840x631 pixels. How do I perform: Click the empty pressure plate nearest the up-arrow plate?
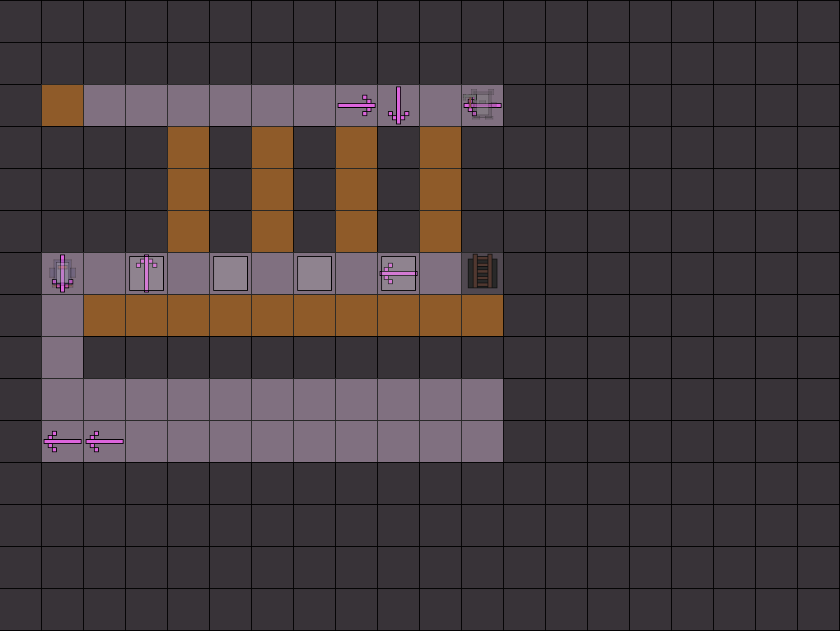tap(231, 273)
